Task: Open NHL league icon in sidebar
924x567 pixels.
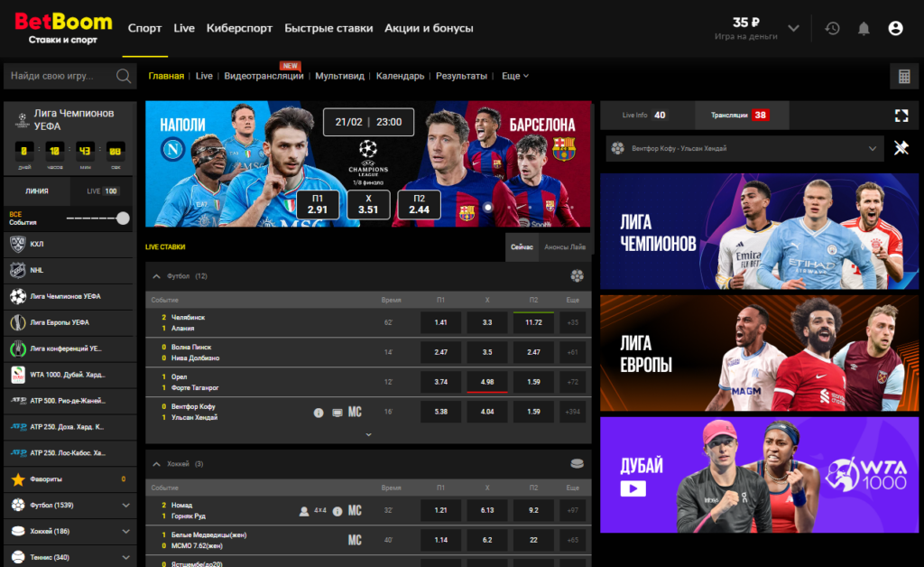Action: [18, 270]
